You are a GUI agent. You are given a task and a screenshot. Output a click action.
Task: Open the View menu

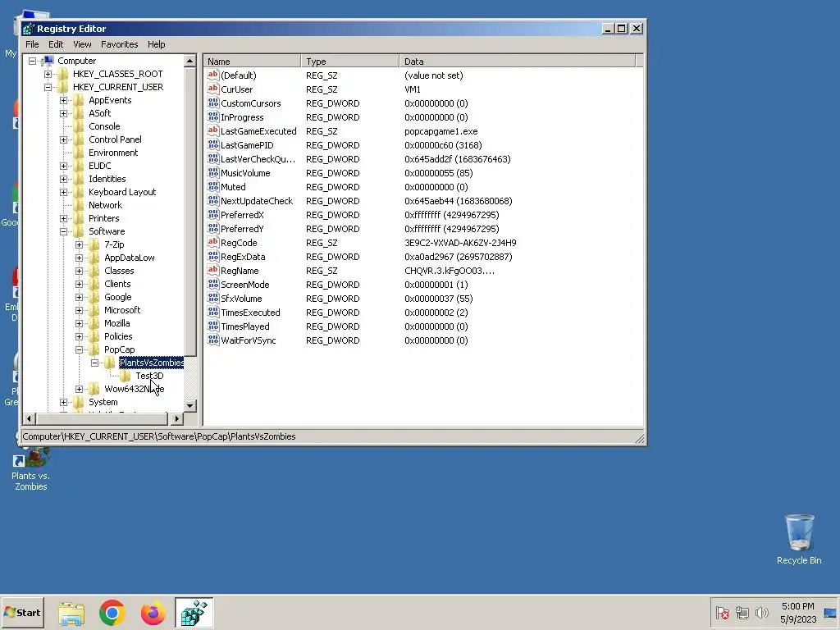pyautogui.click(x=82, y=44)
